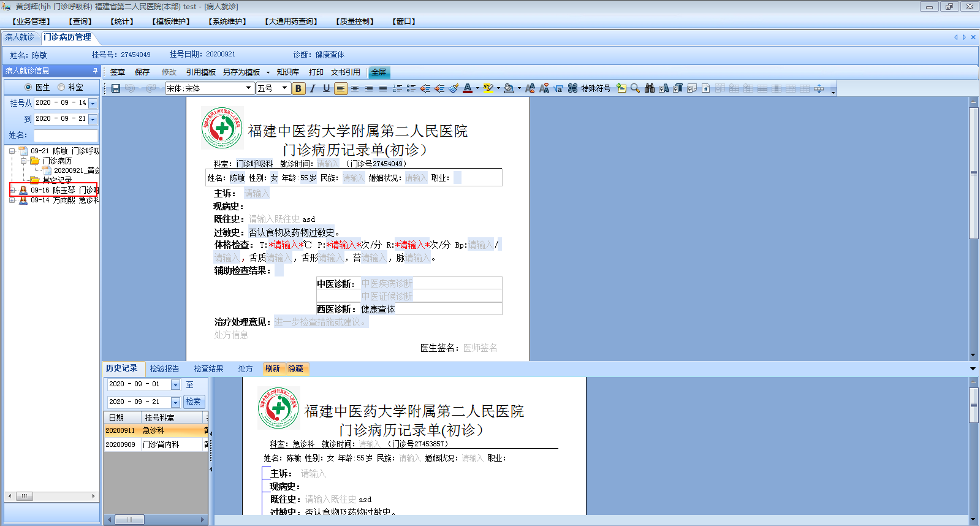Click the 打印 print button
Viewport: 980px width, 526px height.
point(316,72)
